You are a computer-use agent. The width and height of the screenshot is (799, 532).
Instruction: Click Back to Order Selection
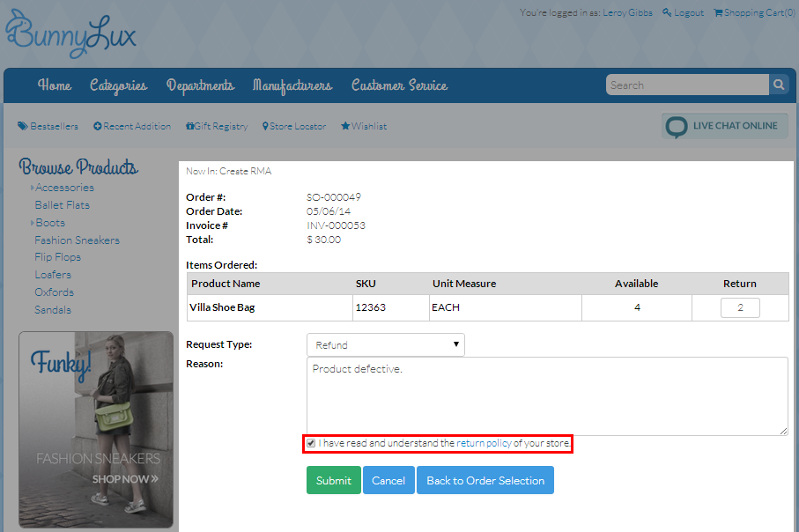(485, 481)
